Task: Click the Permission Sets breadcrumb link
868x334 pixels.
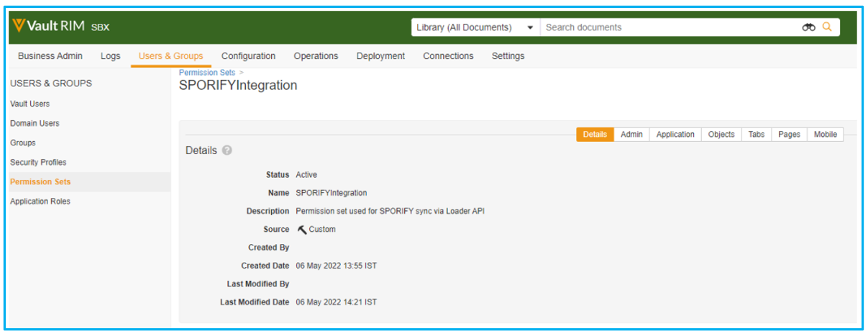Action: (x=207, y=73)
